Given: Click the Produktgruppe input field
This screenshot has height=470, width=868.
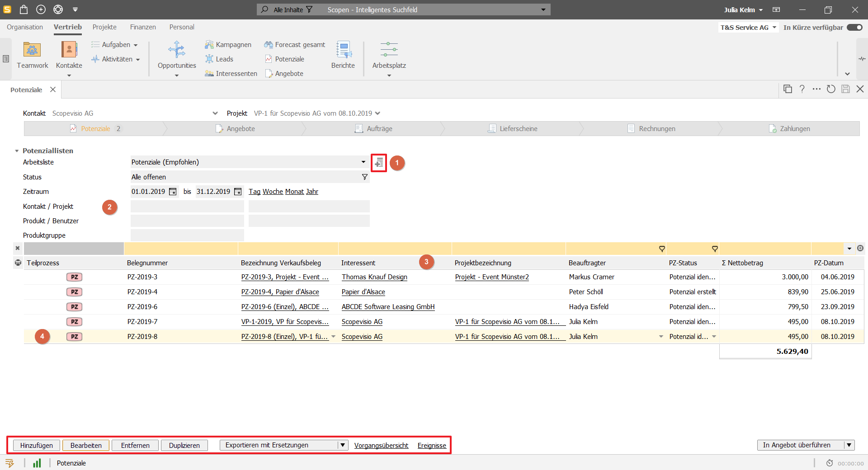Looking at the screenshot, I should click(x=187, y=235).
